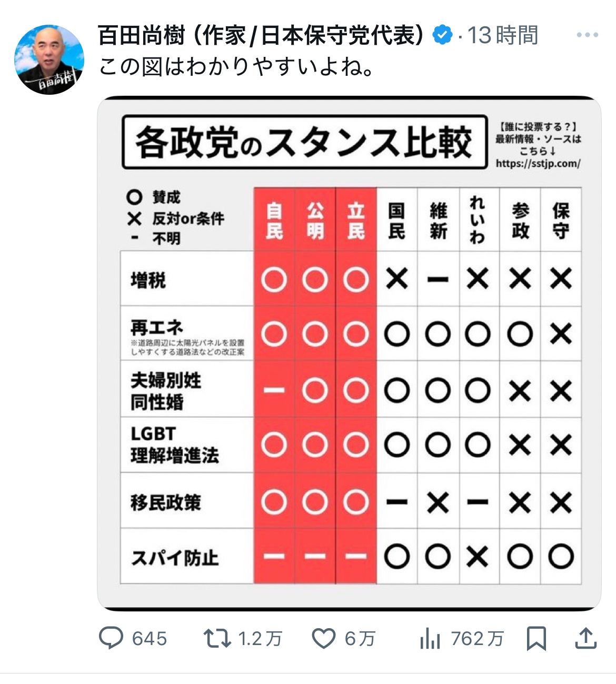616x684 pixels.
Task: Tap the blue verified badge
Action: [x=442, y=35]
